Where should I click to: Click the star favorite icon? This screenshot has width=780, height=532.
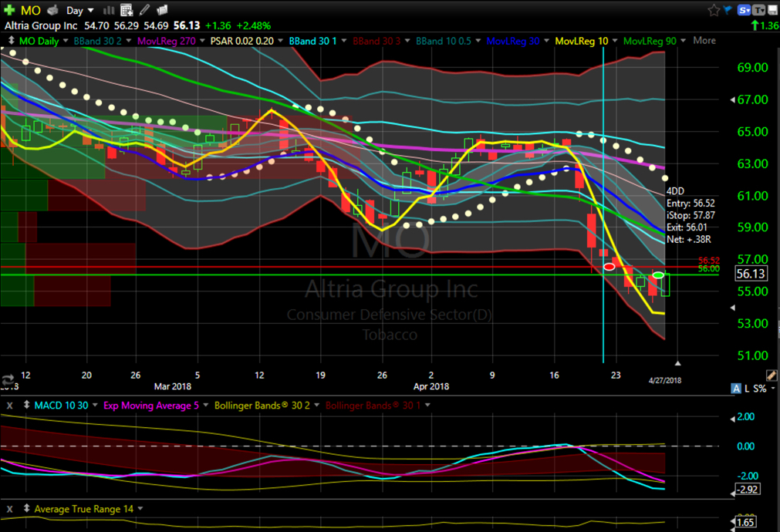point(714,10)
